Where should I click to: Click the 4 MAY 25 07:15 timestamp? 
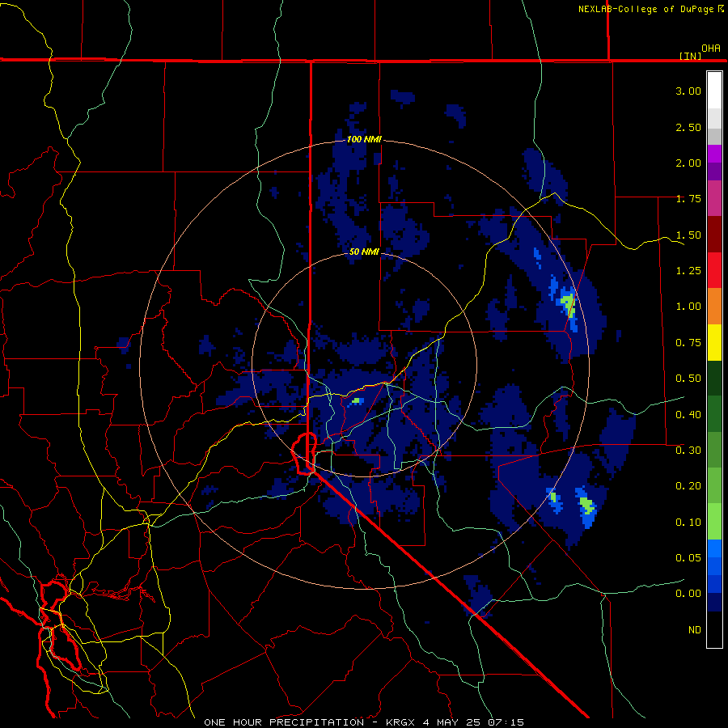point(473,722)
